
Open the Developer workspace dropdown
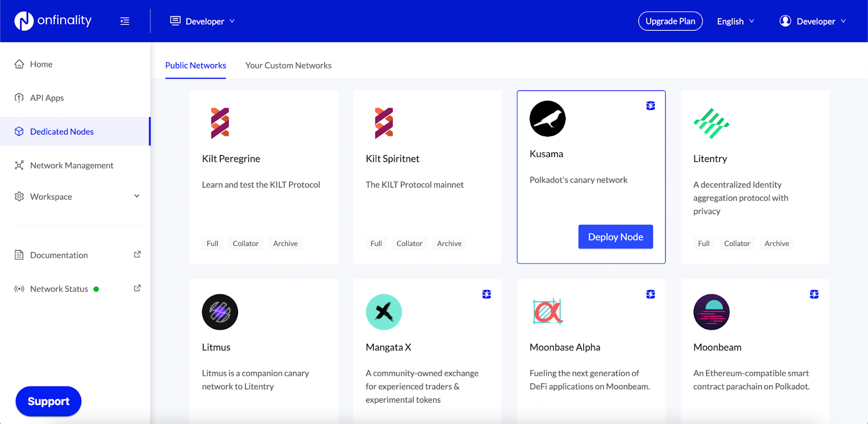coord(202,21)
